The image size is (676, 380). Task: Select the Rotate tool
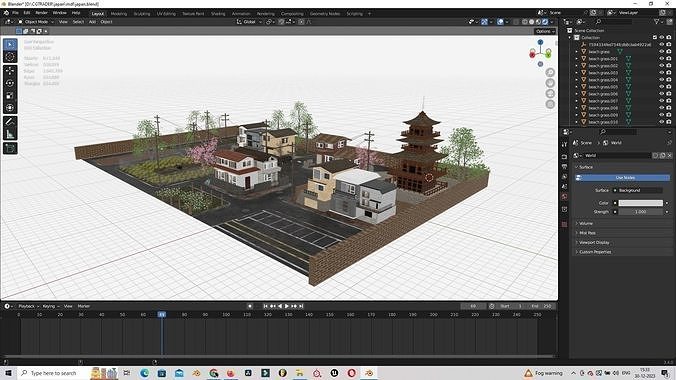pyautogui.click(x=10, y=83)
